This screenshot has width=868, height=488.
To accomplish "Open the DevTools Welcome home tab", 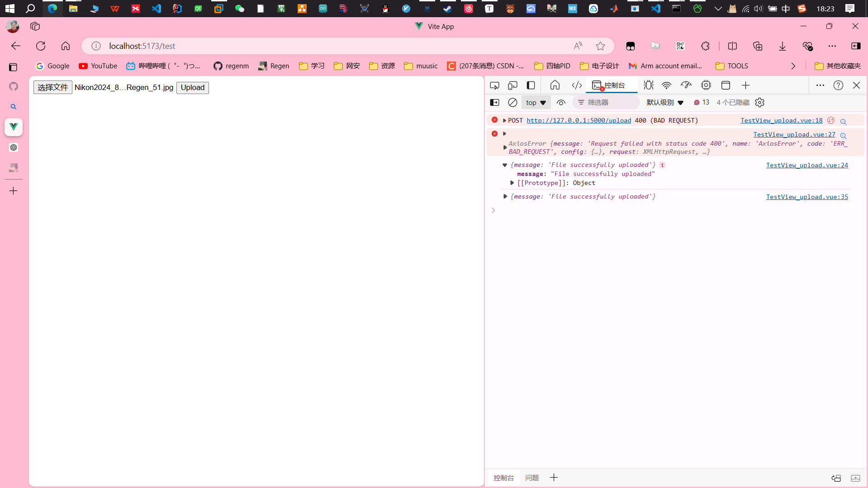I will click(x=555, y=85).
